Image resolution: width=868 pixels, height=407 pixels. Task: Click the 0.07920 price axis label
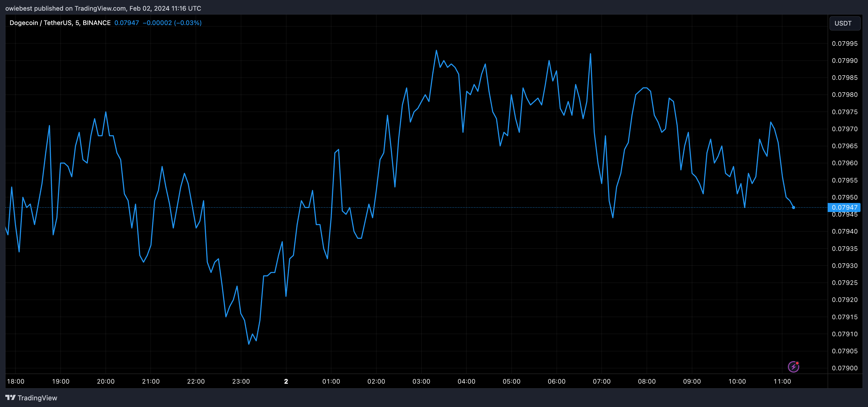tap(845, 300)
